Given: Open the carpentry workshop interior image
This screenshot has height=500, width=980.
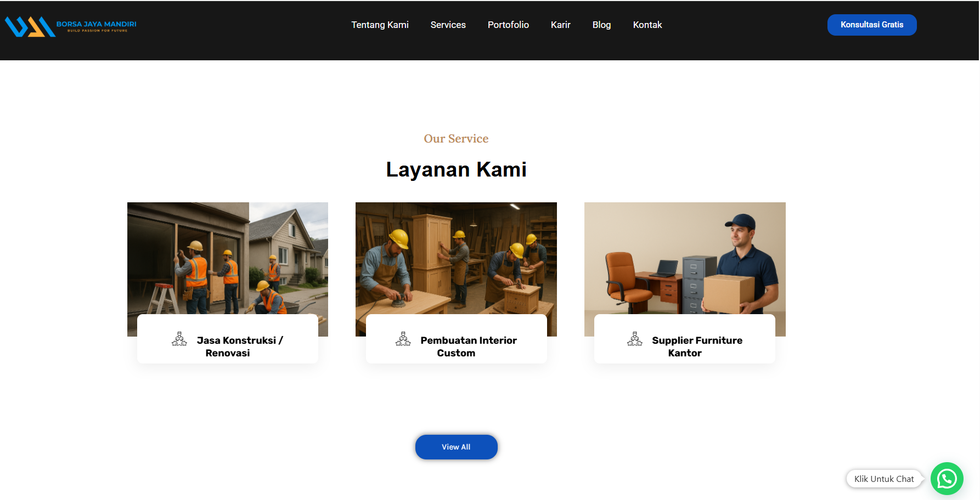Looking at the screenshot, I should click(x=456, y=258).
